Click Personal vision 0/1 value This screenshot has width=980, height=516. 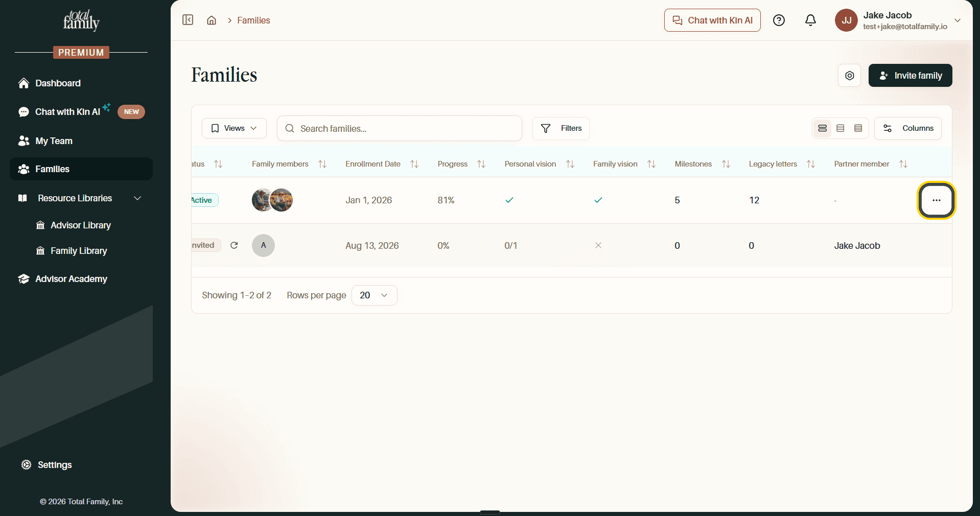pyautogui.click(x=511, y=246)
